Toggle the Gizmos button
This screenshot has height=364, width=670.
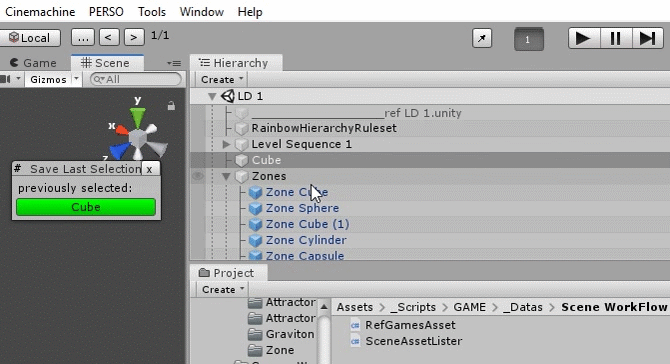(x=48, y=79)
